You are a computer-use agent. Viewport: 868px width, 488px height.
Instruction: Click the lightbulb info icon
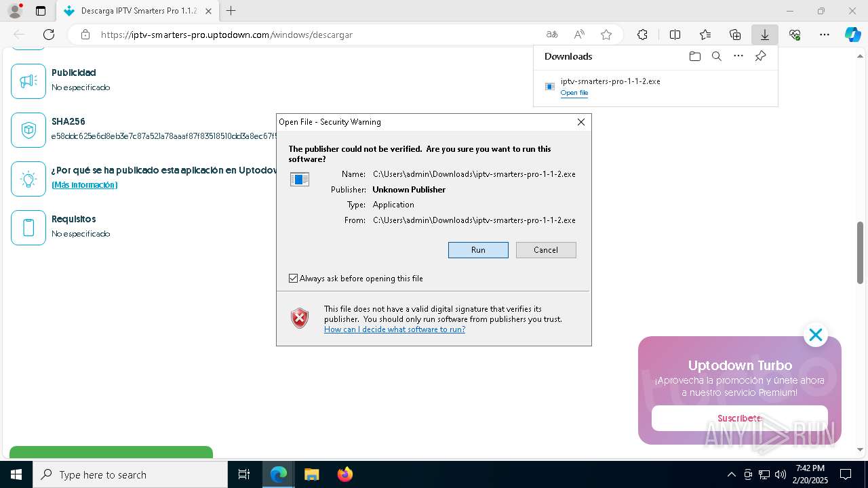coord(28,179)
